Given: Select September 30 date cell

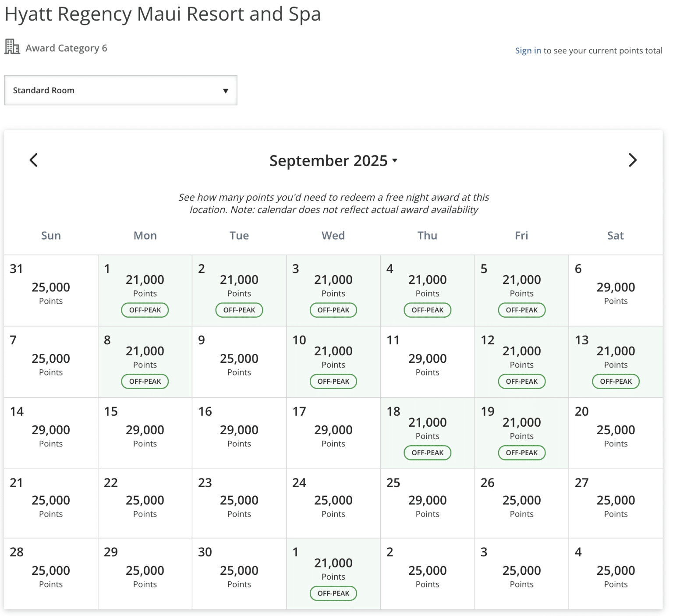Looking at the screenshot, I should click(x=239, y=573).
